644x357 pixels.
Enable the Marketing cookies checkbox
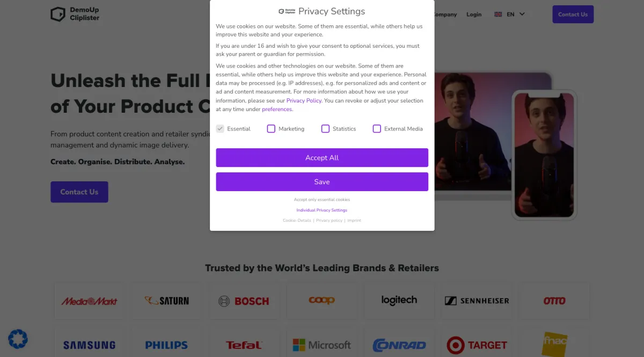[x=271, y=129]
